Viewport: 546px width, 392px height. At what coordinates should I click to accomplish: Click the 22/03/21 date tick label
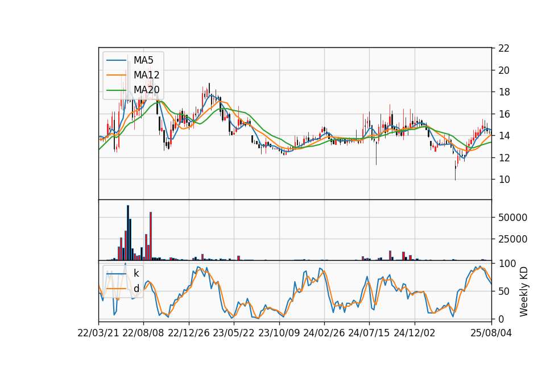click(98, 333)
